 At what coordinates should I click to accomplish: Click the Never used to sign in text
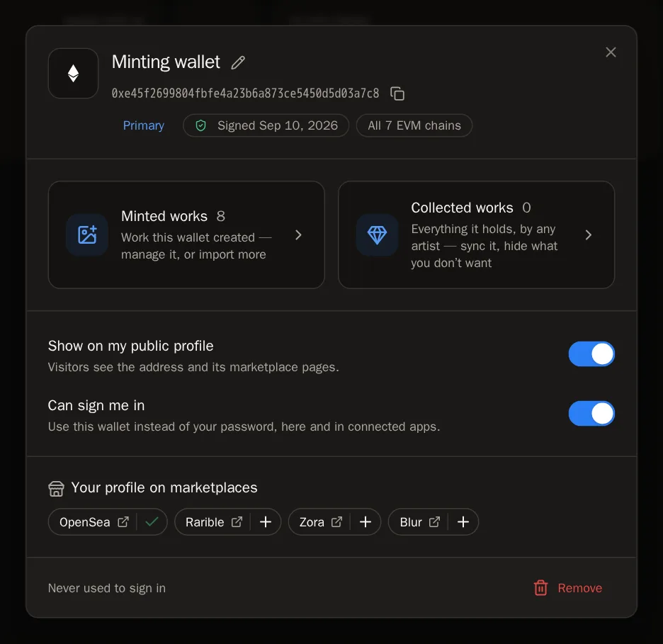pyautogui.click(x=106, y=588)
